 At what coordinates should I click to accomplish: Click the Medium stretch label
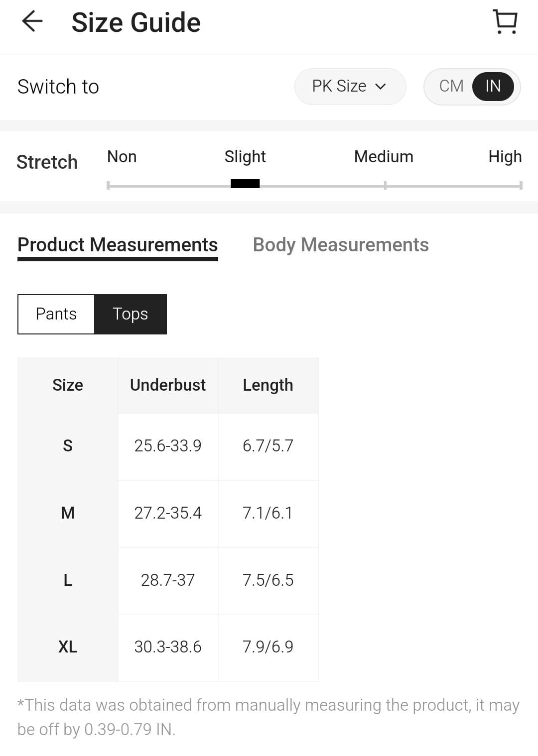[x=384, y=157]
